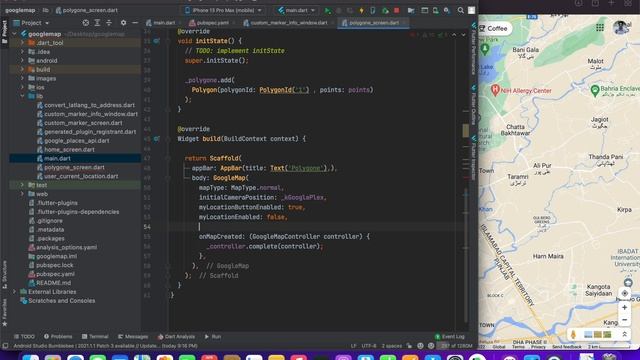Zoom in on the map with plus button

click(624, 307)
